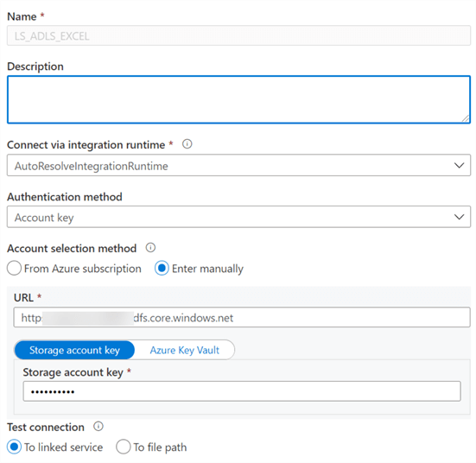Click the info icon next to Test connection

pos(98,426)
